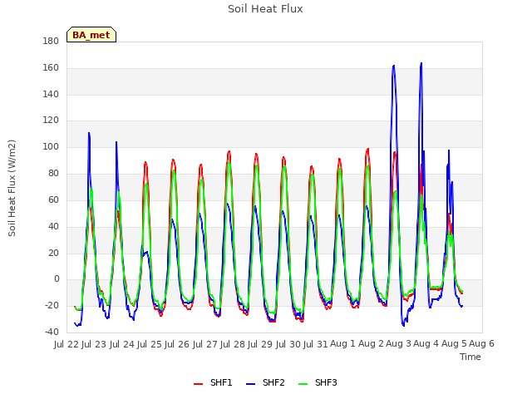This screenshot has width=532, height=399.
Task: Click the Aug 5 x-axis tick label
Action: pos(454,344)
